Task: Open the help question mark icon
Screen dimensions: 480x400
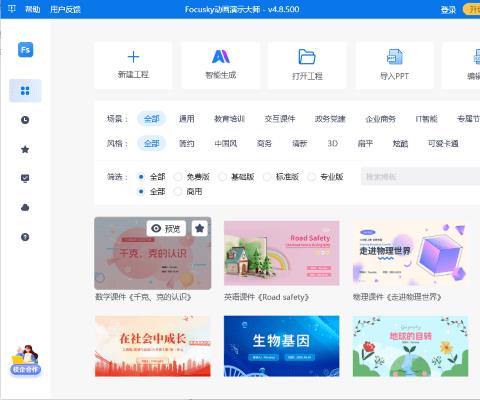Action: pos(25,237)
